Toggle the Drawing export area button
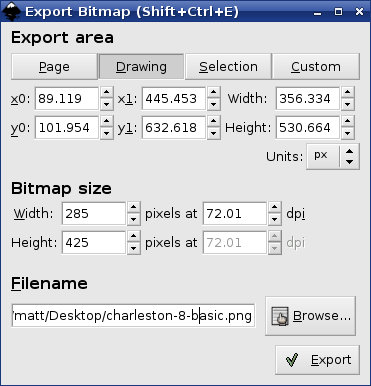 coord(141,67)
